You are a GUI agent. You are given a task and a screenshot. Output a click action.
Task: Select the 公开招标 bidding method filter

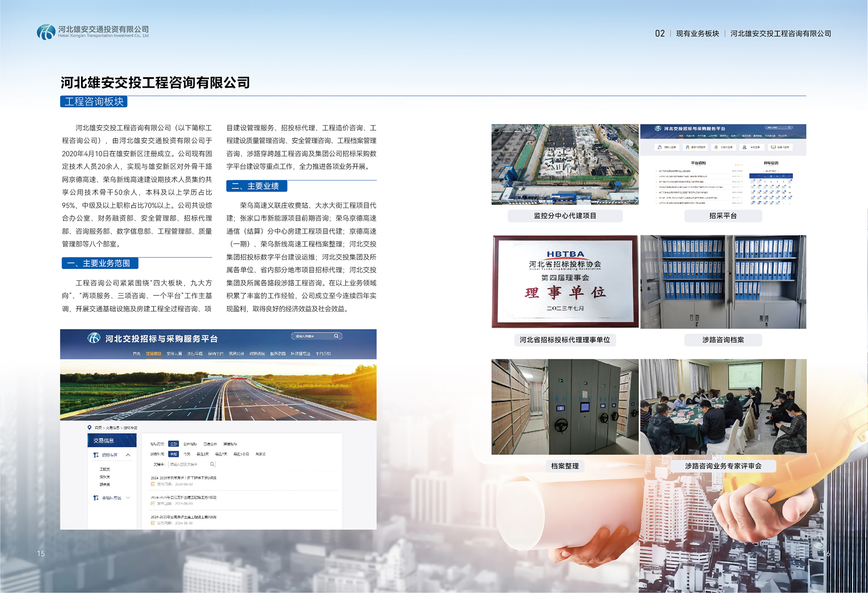[x=190, y=444]
